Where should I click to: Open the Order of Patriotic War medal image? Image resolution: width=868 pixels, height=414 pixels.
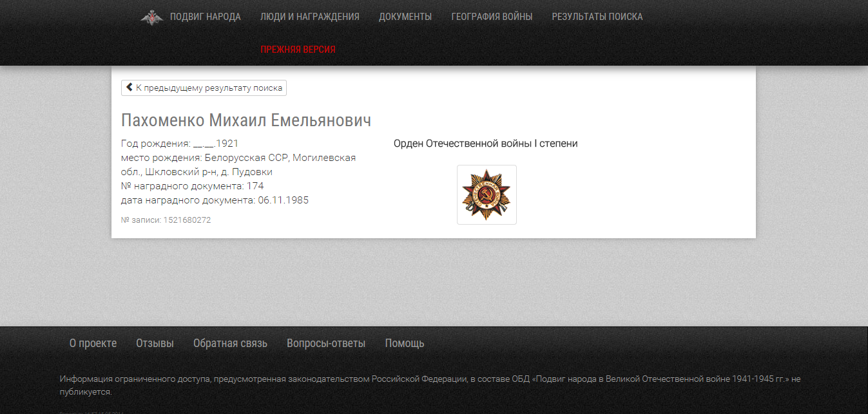tap(487, 194)
